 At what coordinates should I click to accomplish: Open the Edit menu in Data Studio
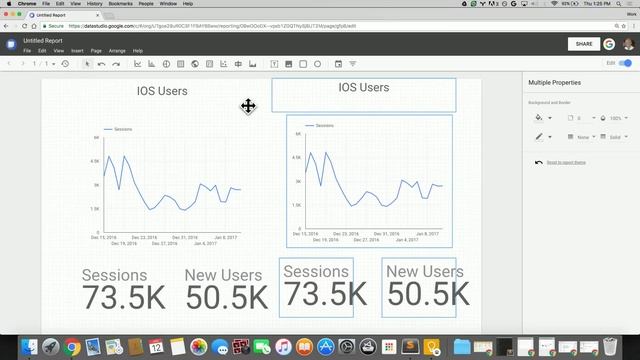(42, 51)
